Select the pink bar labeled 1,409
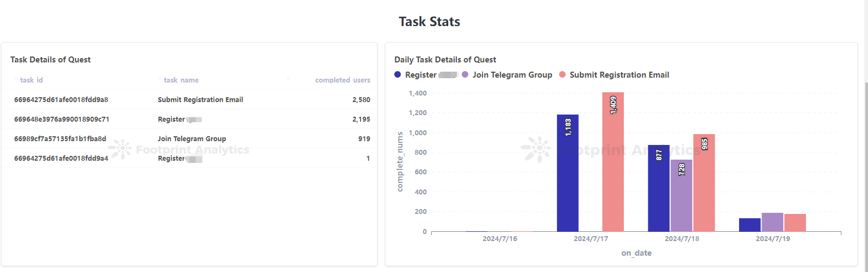This screenshot has width=868, height=272. [613, 162]
